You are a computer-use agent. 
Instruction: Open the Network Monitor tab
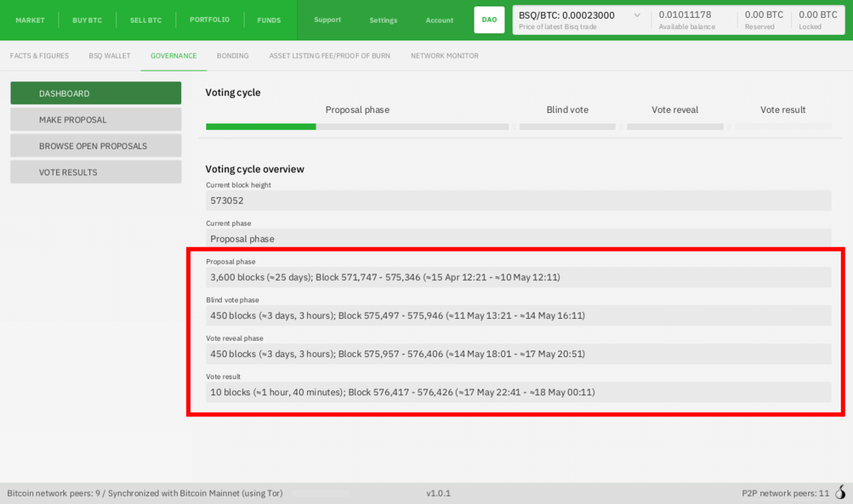[x=444, y=56]
